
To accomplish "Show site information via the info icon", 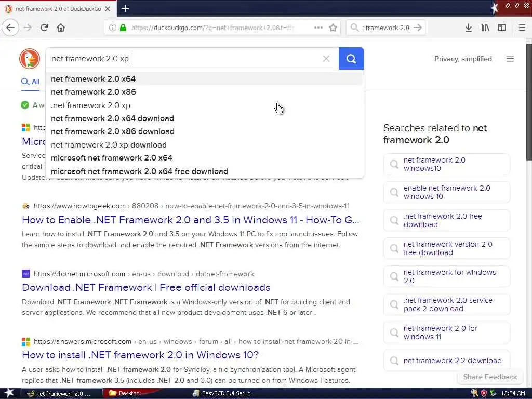I will click(112, 28).
